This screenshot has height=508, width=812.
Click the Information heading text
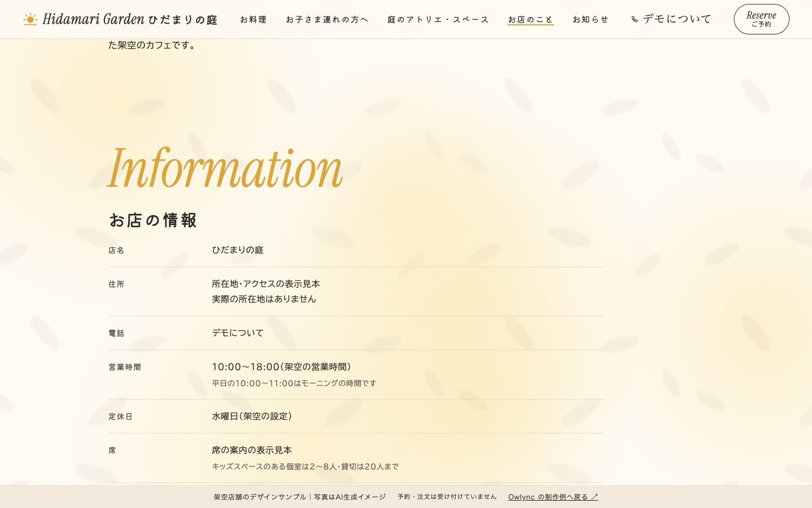click(x=225, y=168)
